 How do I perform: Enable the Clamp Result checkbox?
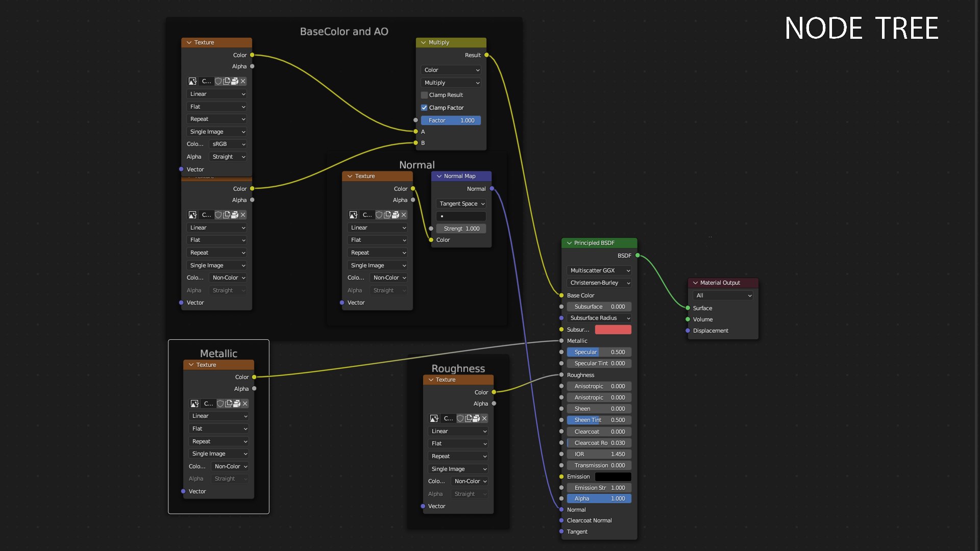coord(424,95)
